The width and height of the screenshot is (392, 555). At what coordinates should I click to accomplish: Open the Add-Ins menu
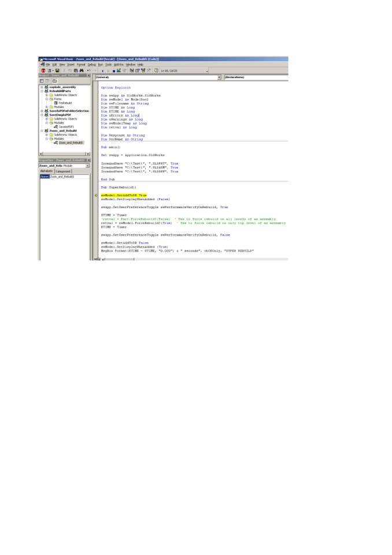(119, 64)
